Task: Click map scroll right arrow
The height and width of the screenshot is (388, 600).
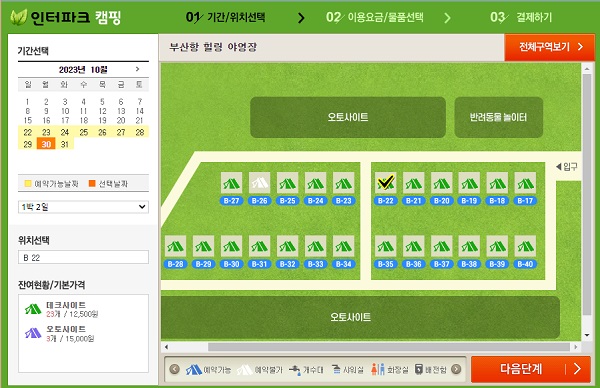Action: click(576, 347)
